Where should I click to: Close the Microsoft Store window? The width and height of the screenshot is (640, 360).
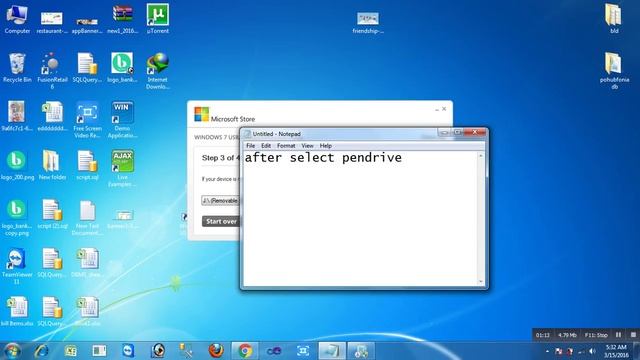444,109
